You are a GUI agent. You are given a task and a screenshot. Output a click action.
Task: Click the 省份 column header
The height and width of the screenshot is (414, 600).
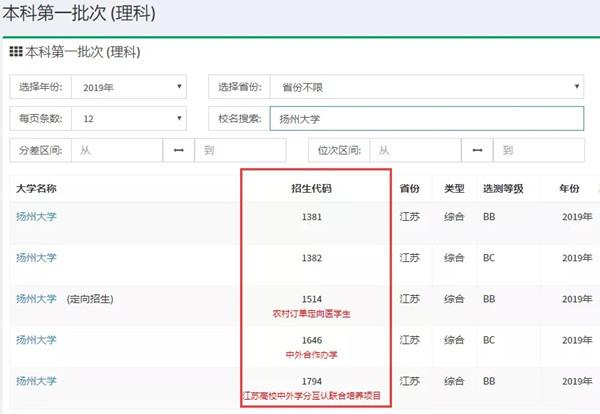click(409, 188)
